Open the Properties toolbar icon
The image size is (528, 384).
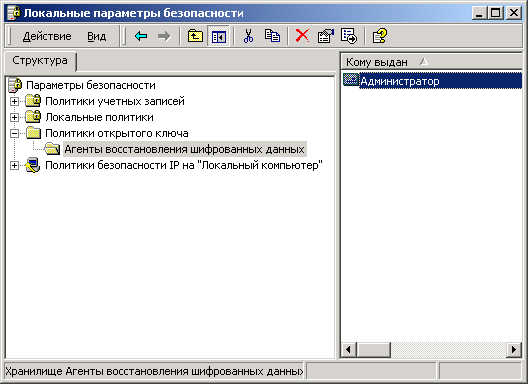tap(325, 36)
